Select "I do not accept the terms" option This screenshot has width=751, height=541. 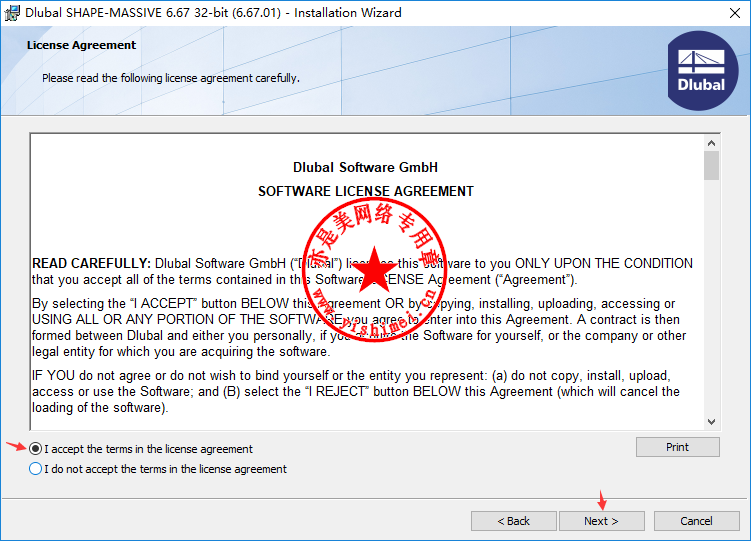click(x=35, y=469)
